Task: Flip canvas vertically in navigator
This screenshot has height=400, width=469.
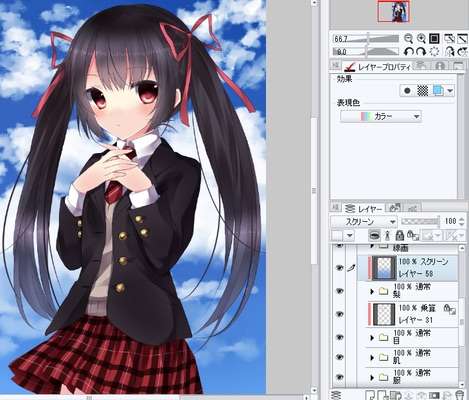Action: [x=462, y=52]
